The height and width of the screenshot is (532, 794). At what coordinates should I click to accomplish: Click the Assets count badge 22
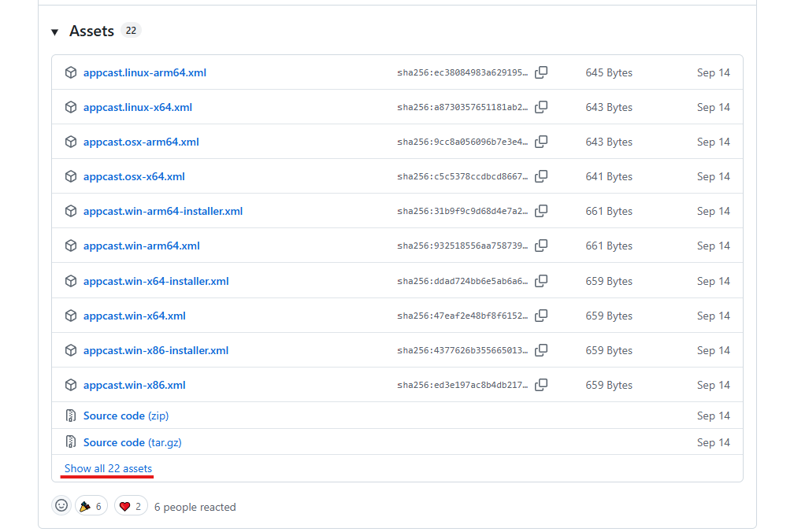131,31
